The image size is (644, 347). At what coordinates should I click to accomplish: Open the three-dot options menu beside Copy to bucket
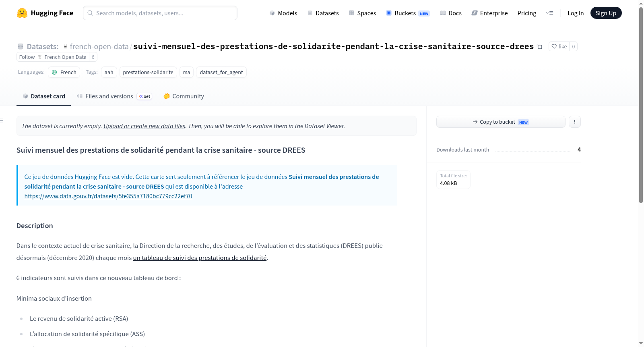click(x=575, y=122)
